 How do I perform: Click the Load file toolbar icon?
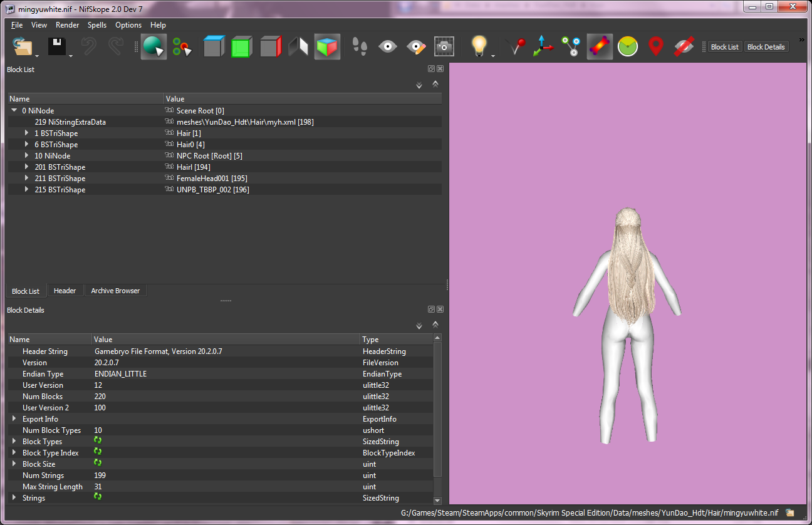coord(22,46)
